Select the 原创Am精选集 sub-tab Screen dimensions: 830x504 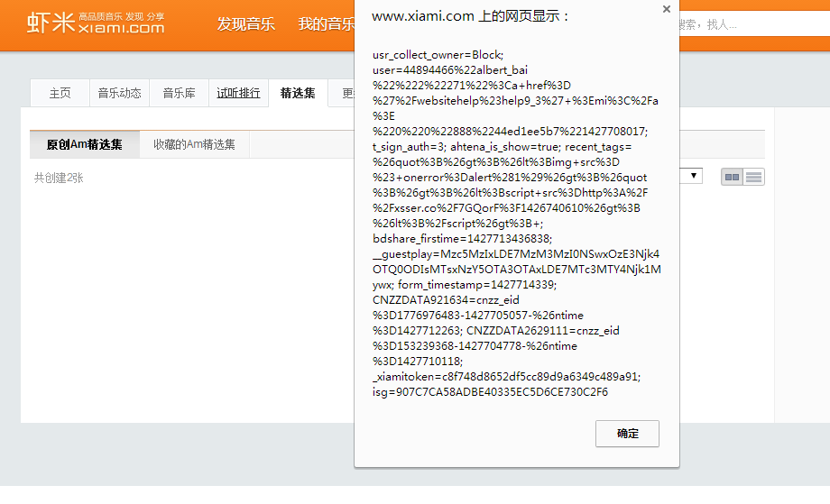point(85,144)
